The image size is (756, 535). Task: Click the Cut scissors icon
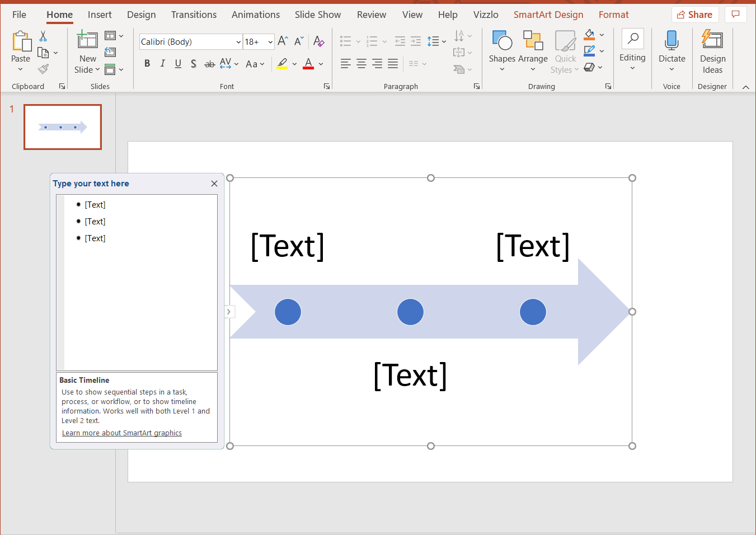(x=43, y=36)
